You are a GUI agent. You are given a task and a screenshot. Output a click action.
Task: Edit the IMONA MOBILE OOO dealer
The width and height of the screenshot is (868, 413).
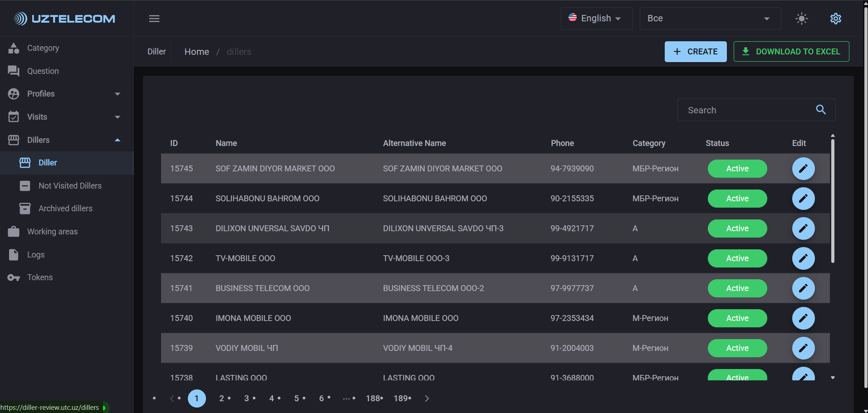[803, 318]
